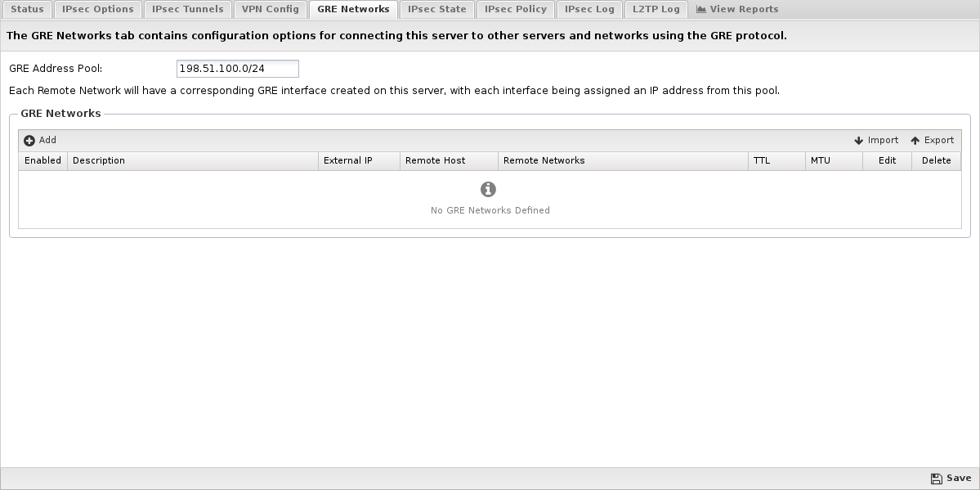Switch to the Status tab
This screenshot has width=980, height=490.
(x=27, y=10)
